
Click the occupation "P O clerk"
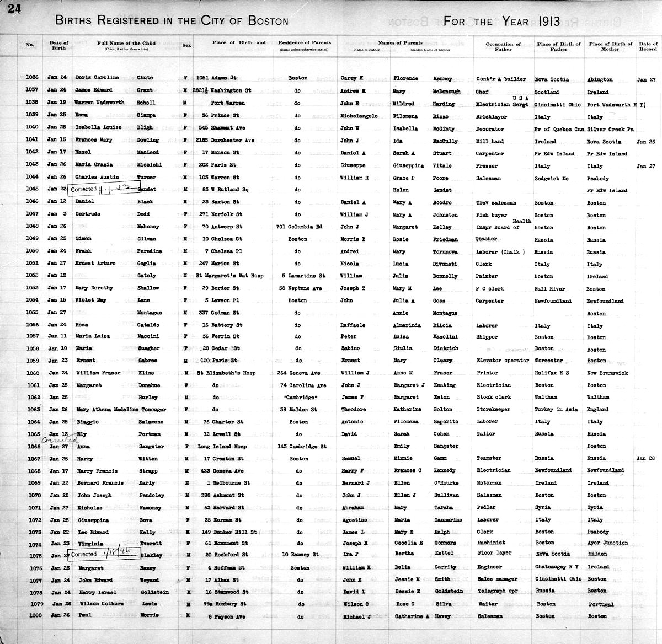pyautogui.click(x=490, y=289)
